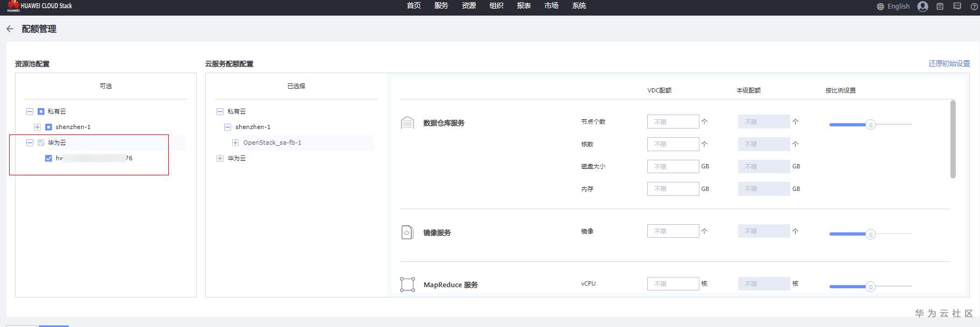The height and width of the screenshot is (327, 980).
Task: Open the 市场 menu
Action: (x=551, y=6)
